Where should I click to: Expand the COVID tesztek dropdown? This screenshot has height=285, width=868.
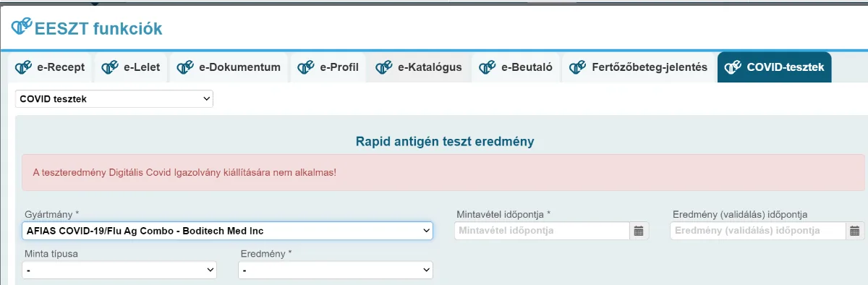click(x=114, y=98)
